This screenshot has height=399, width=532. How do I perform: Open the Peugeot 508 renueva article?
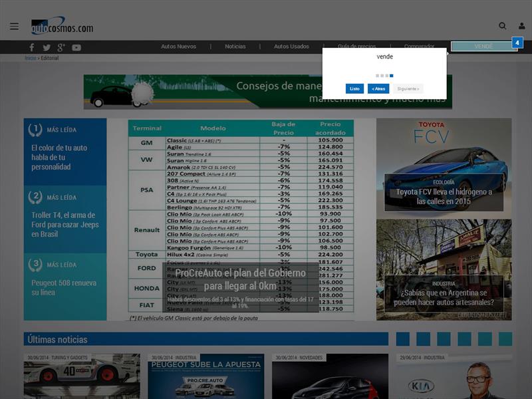pos(63,287)
